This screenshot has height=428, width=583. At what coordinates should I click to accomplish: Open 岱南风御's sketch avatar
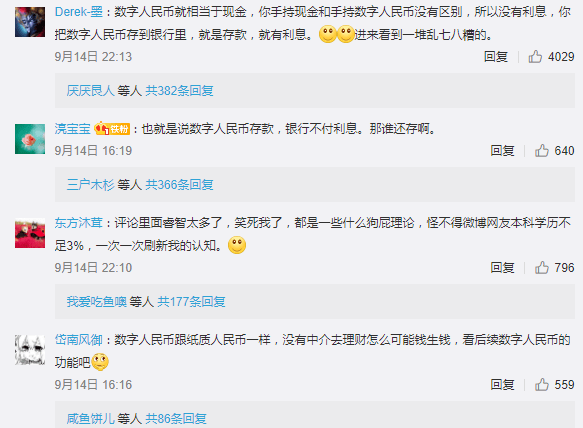[30, 350]
